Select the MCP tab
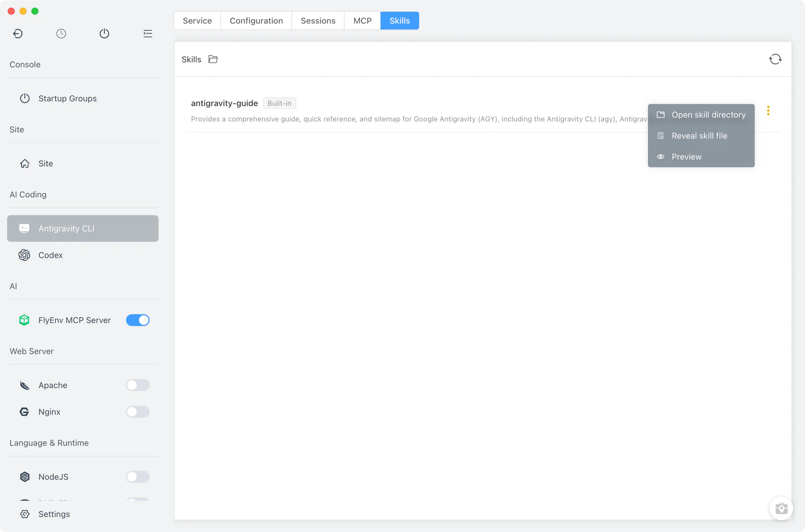Screen dimensions: 805x532 point(362,21)
